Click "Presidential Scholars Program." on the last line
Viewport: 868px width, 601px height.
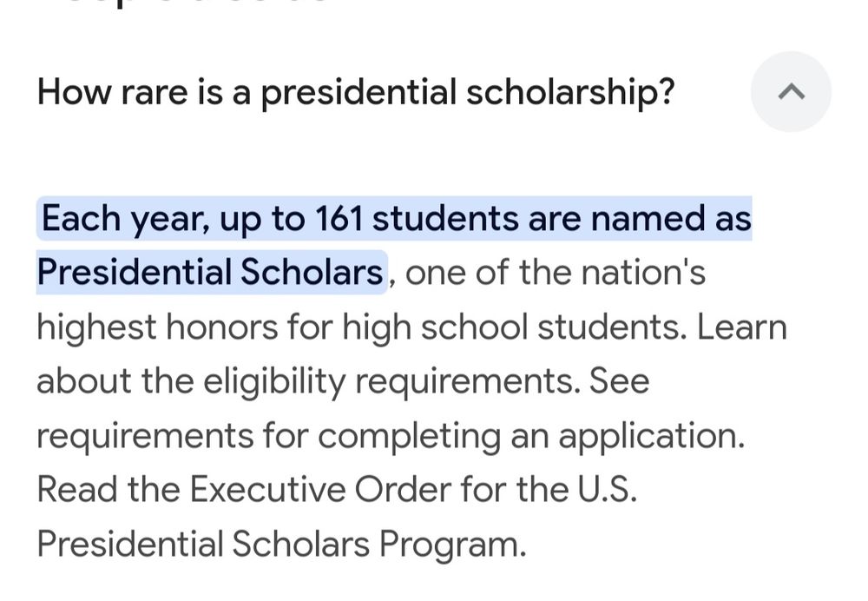pyautogui.click(x=281, y=545)
